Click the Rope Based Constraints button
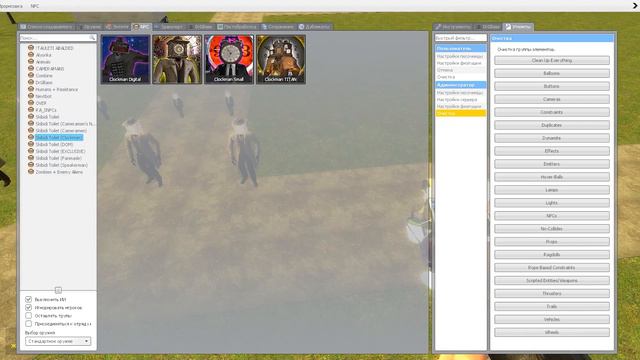Image resolution: width=640 pixels, height=360 pixels. coord(552,268)
